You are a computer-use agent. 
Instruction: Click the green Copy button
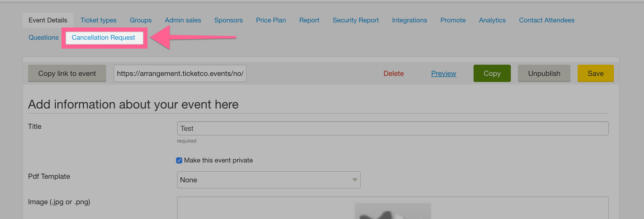(492, 73)
